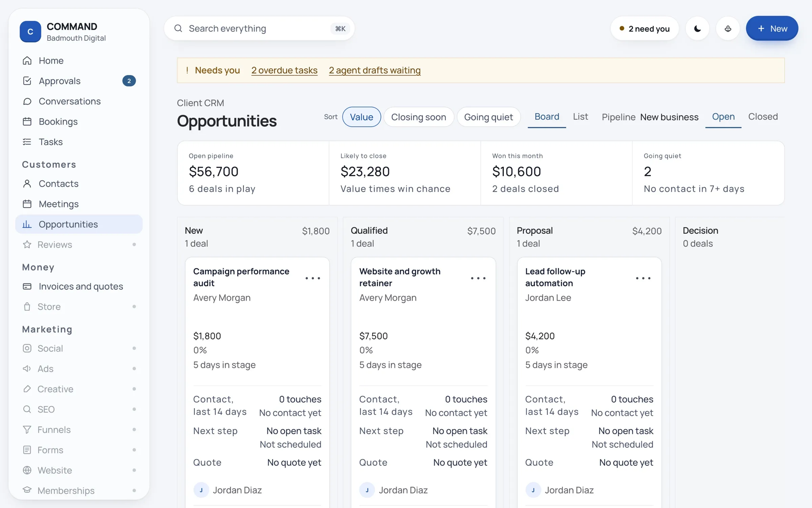The height and width of the screenshot is (508, 812).
Task: Open Creative under Marketing
Action: [x=79, y=389]
